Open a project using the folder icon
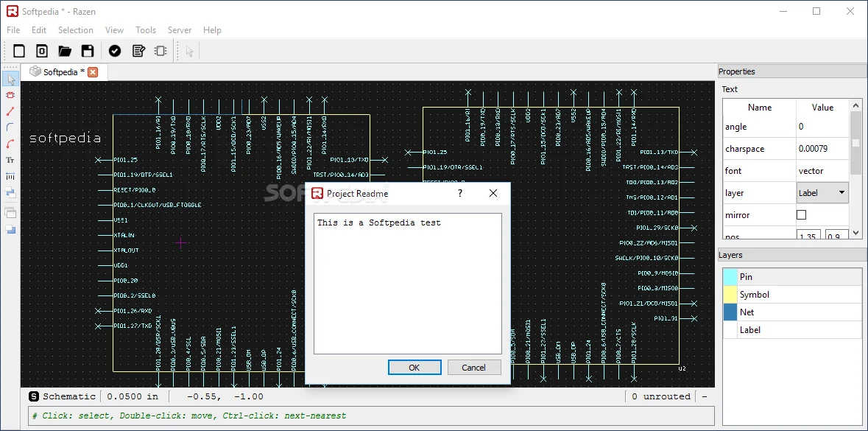Image resolution: width=868 pixels, height=431 pixels. click(x=65, y=51)
